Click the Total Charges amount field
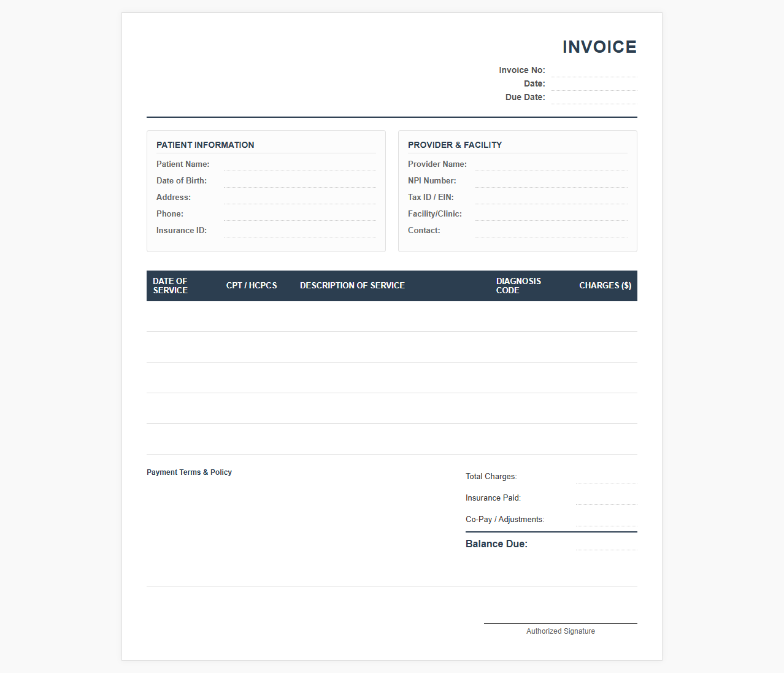This screenshot has height=673, width=784. tap(606, 477)
